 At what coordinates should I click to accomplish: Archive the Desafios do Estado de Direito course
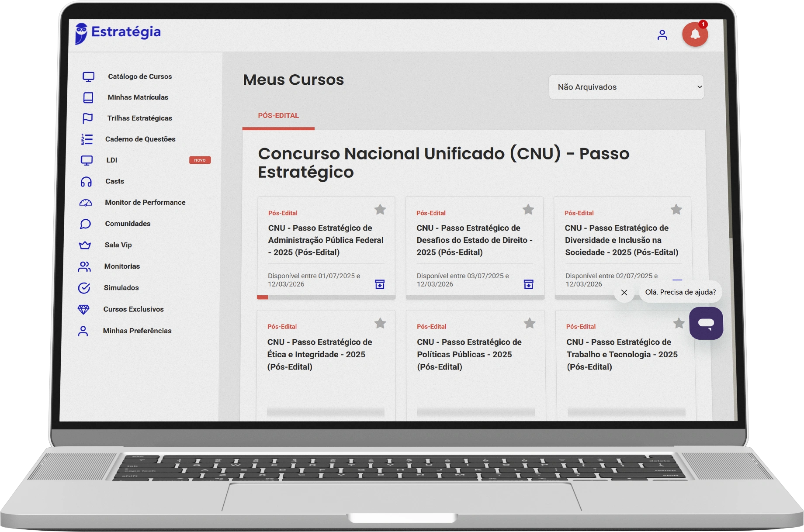click(528, 284)
